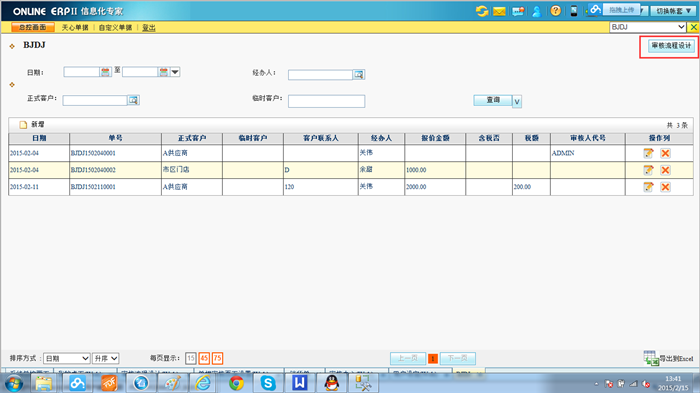Image resolution: width=700 pixels, height=393 pixels.
Task: Switch to 总控画面 menu item
Action: click(33, 28)
